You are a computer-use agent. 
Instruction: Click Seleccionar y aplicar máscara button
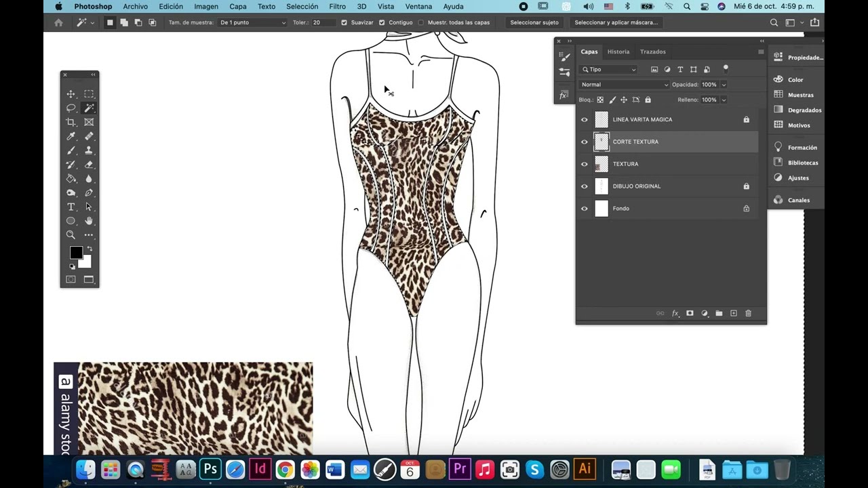pos(616,22)
